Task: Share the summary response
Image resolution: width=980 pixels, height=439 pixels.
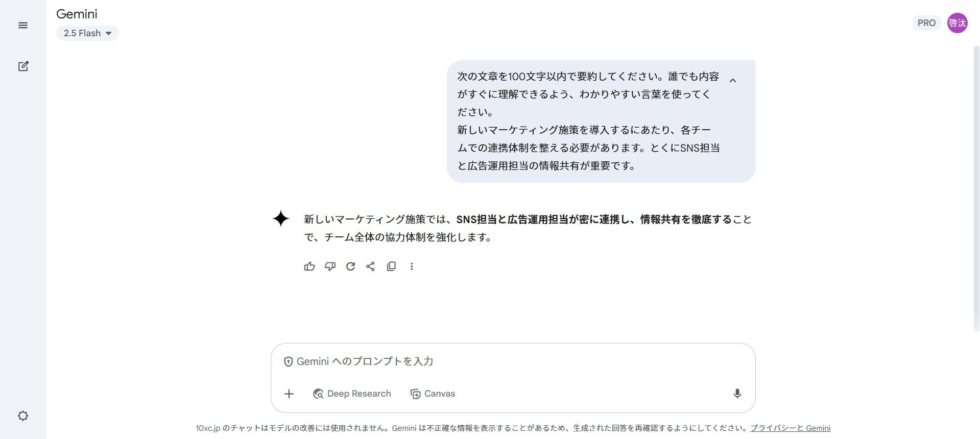Action: pos(371,266)
